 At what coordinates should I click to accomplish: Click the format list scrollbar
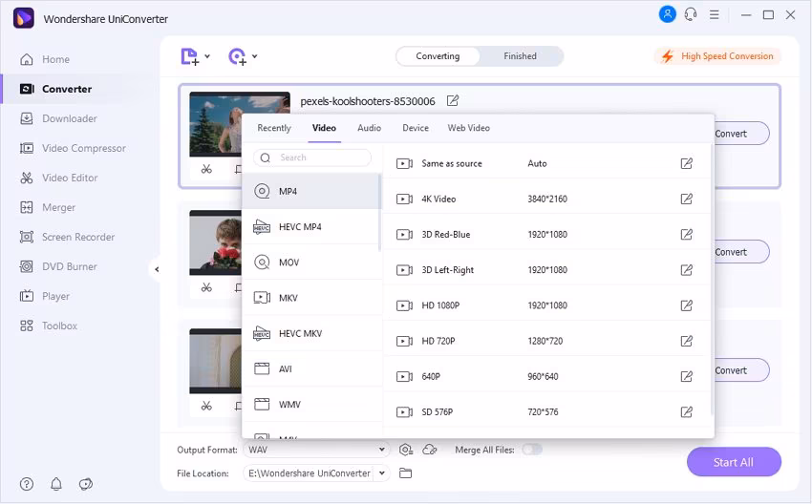pyautogui.click(x=380, y=212)
